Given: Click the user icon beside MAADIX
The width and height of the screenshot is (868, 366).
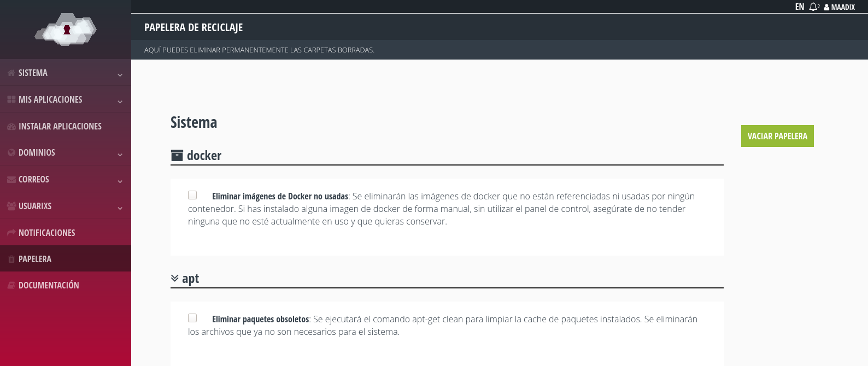Looking at the screenshot, I should point(827,7).
